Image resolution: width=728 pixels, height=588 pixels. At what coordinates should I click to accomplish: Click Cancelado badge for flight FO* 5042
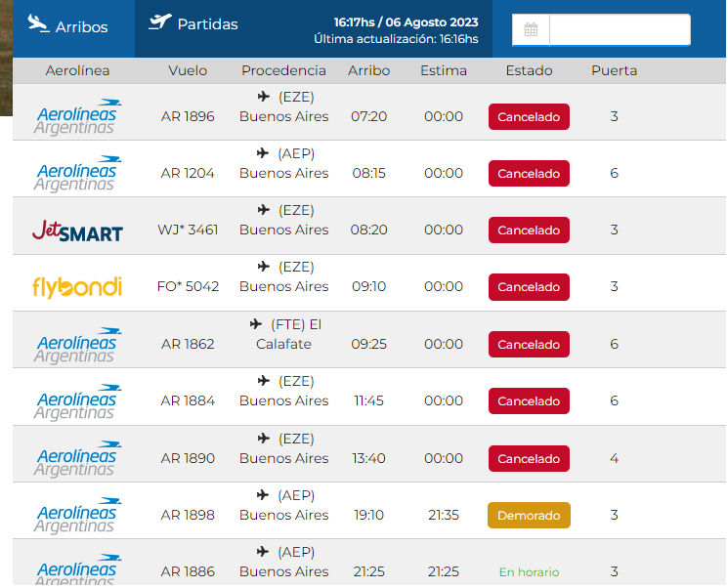[529, 287]
